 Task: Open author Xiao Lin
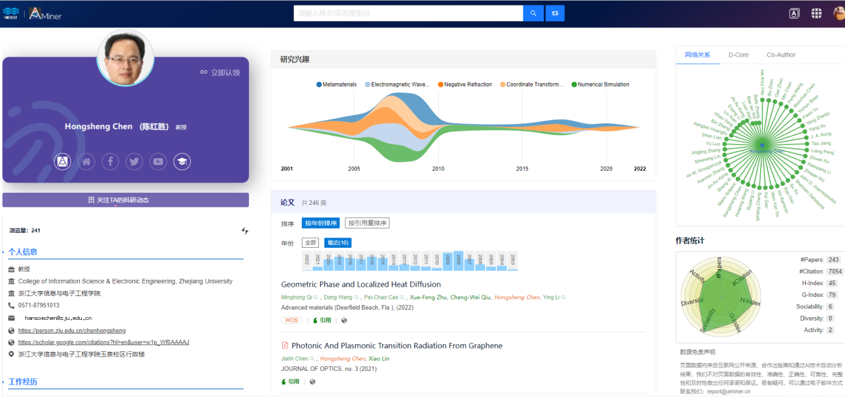pyautogui.click(x=379, y=359)
